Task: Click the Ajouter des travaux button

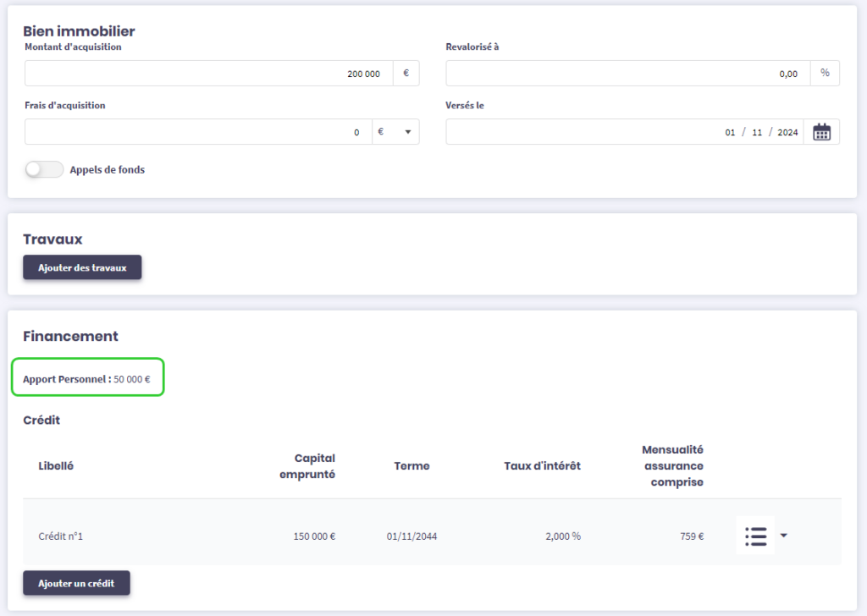Action: [82, 267]
